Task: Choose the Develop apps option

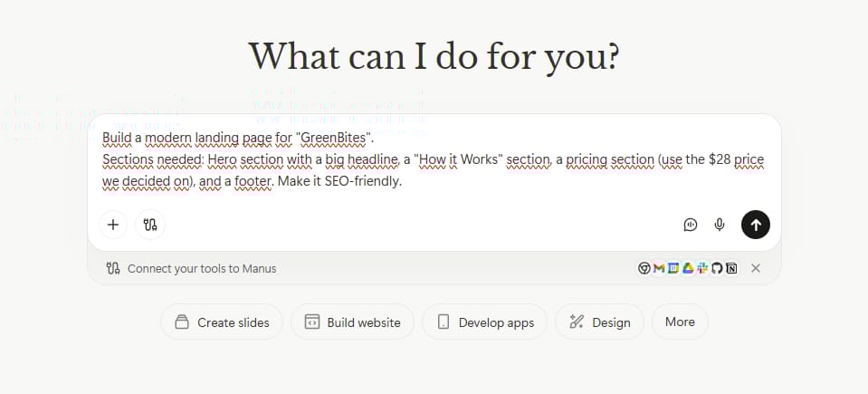Action: click(x=484, y=322)
